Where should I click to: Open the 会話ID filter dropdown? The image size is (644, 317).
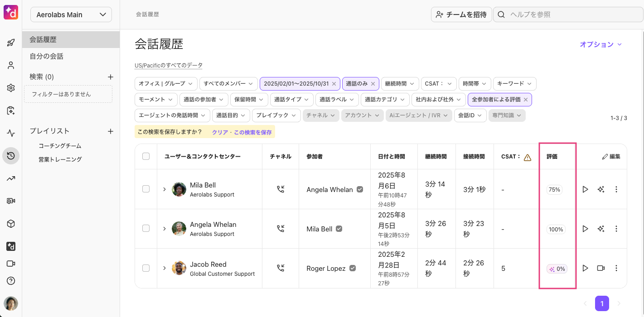pyautogui.click(x=470, y=115)
